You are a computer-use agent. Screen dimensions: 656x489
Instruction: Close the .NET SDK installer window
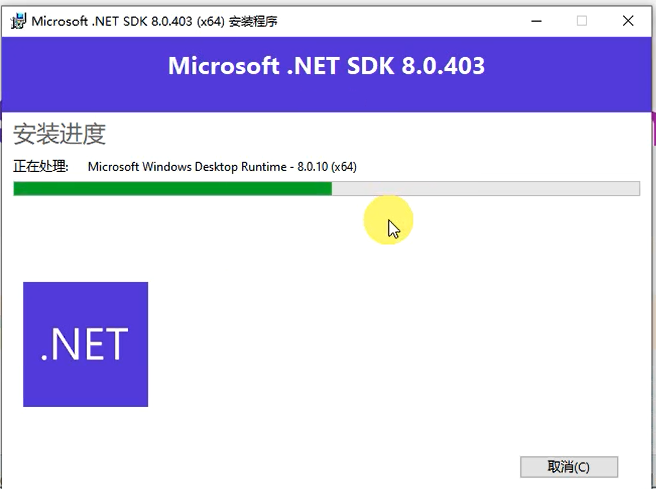point(628,21)
